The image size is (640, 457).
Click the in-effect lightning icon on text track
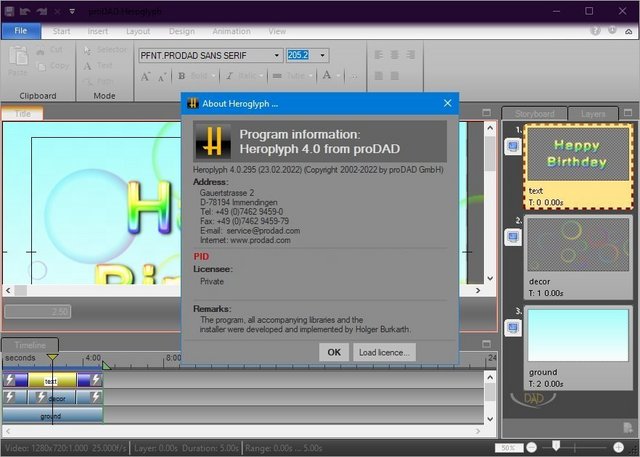pos(10,380)
